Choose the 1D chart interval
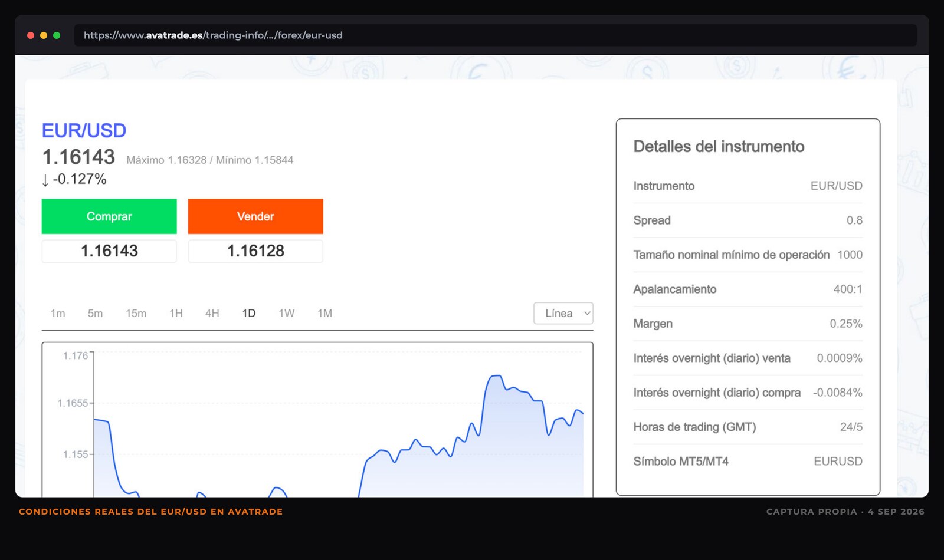This screenshot has height=560, width=944. click(x=249, y=314)
